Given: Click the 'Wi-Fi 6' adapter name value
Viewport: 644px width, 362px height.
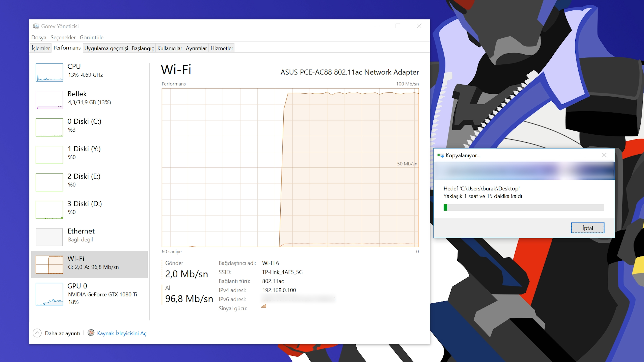Looking at the screenshot, I should tap(271, 263).
